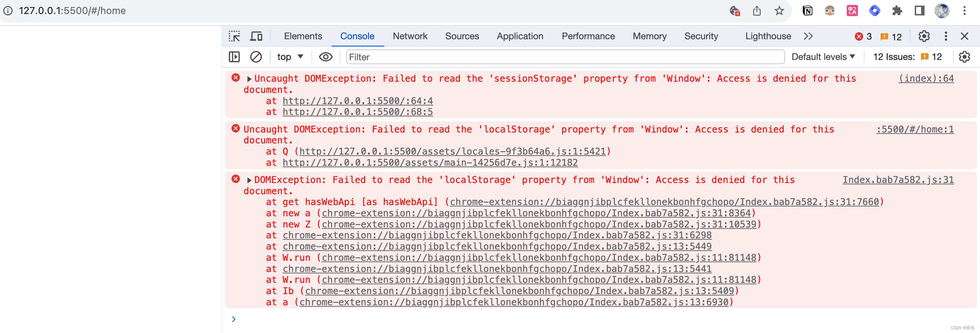The width and height of the screenshot is (980, 333).
Task: Open the Index.bab7a582.js:31:6298 stack link
Action: (x=497, y=235)
